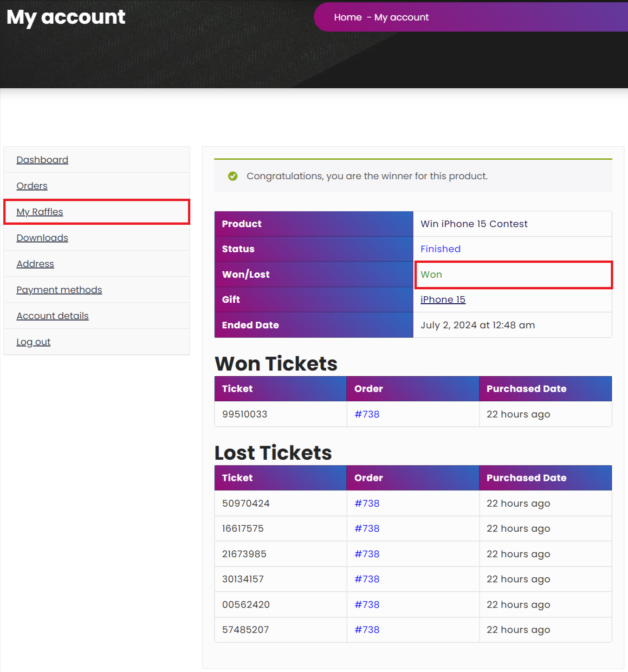
Task: Edit your Account details
Action: 52,315
